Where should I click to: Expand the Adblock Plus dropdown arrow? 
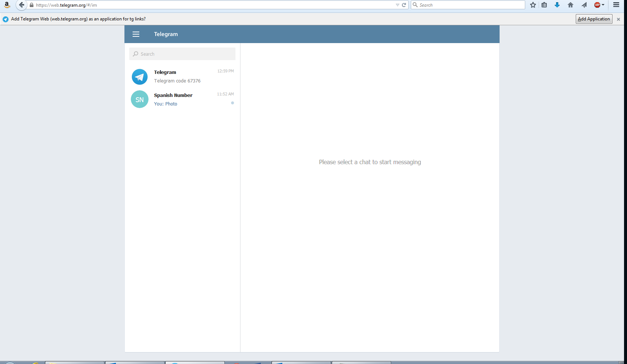click(x=603, y=5)
